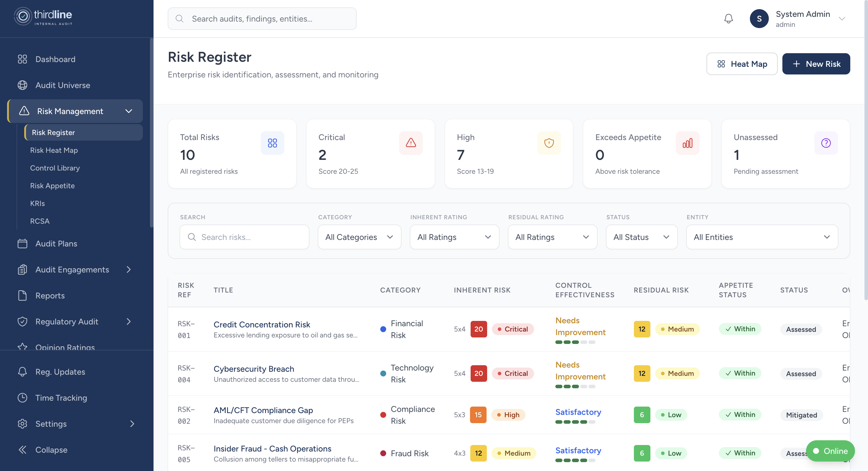This screenshot has height=471, width=868.
Task: Select the Time Tracking sidebar item
Action: (x=61, y=397)
